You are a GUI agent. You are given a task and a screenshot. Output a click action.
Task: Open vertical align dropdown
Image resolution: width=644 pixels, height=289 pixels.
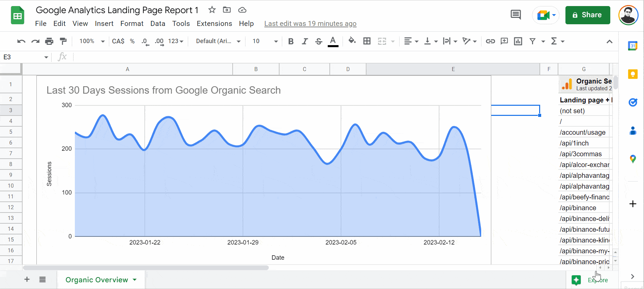(431, 41)
